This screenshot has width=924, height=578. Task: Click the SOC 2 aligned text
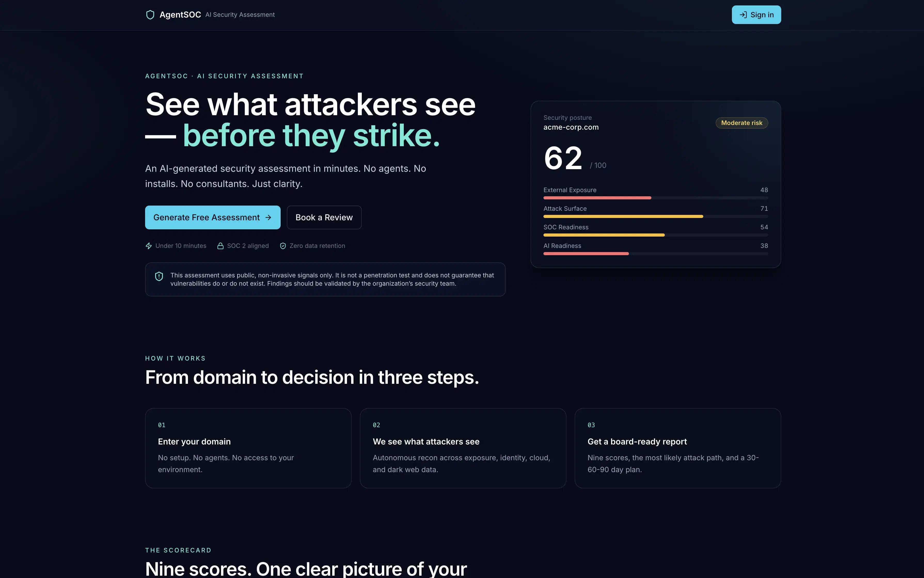tap(248, 246)
